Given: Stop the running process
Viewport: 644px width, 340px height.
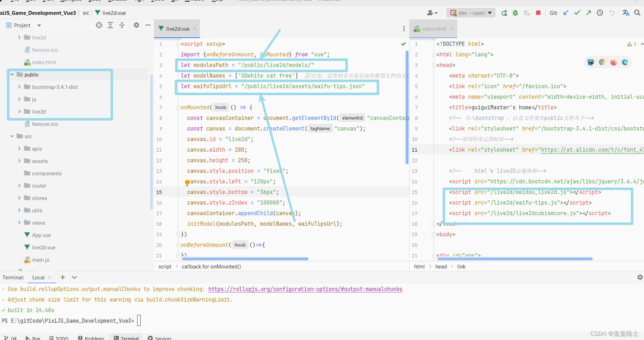Looking at the screenshot, I should coord(538,13).
